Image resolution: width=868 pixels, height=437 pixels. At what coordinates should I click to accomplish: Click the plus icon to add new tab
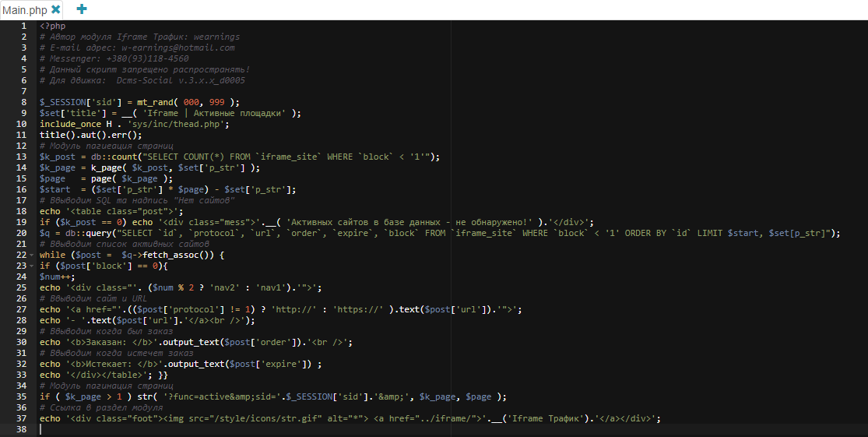pyautogui.click(x=82, y=9)
